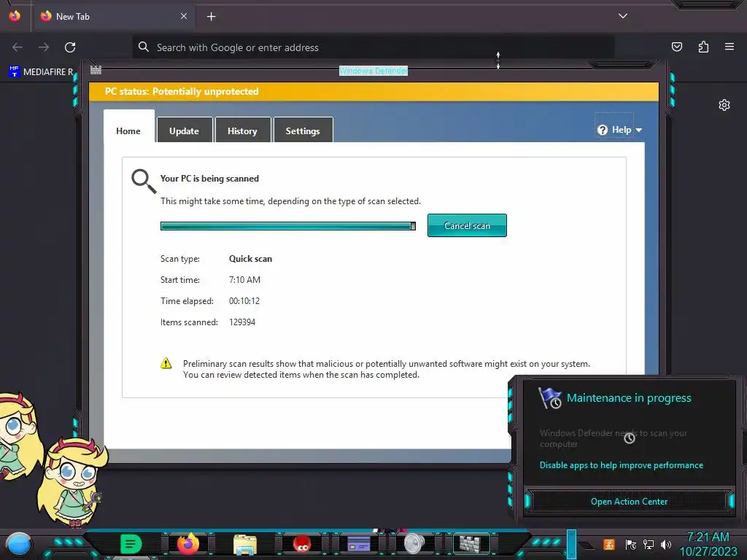747x560 pixels.
Task: Select the New Tab browser tab
Action: coord(114,16)
